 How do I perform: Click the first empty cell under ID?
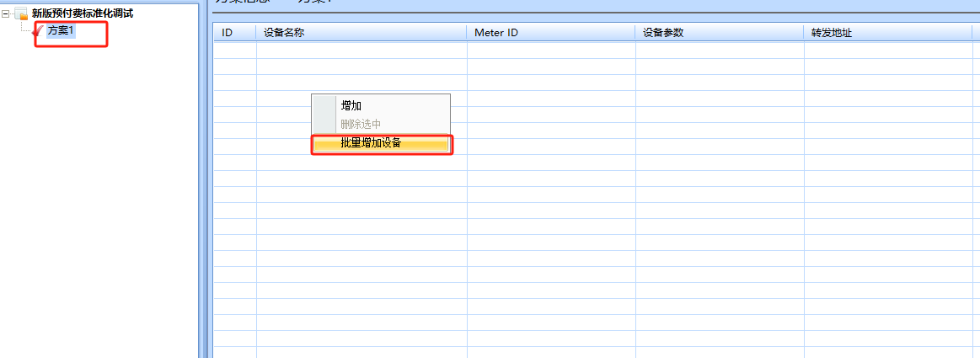coord(234,50)
